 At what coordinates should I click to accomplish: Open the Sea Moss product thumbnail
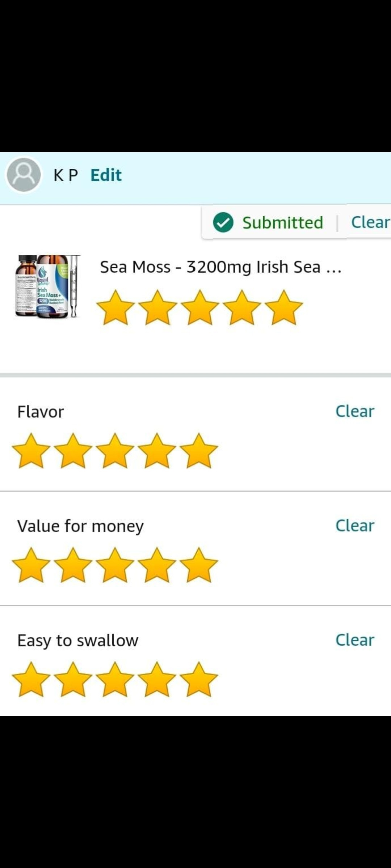[47, 286]
